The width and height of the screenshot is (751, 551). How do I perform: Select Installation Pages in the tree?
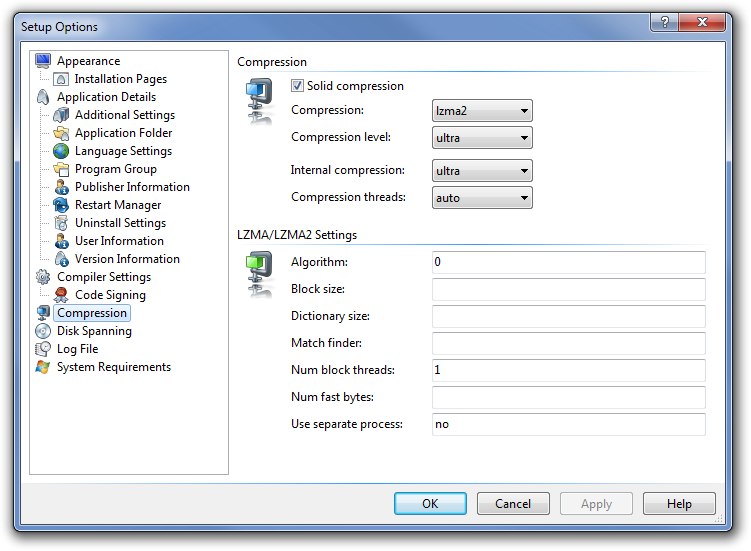point(120,79)
